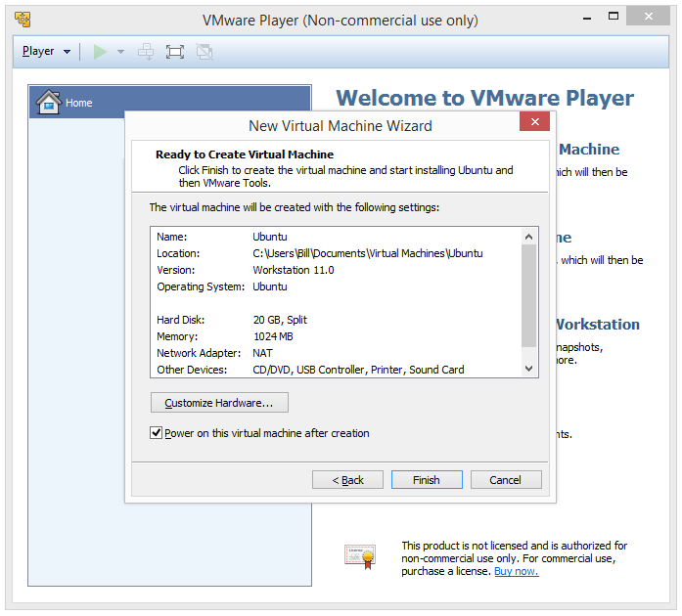This screenshot has width=682, height=616.
Task: Click the 'Welcome to VMware Player' heading
Action: (485, 98)
